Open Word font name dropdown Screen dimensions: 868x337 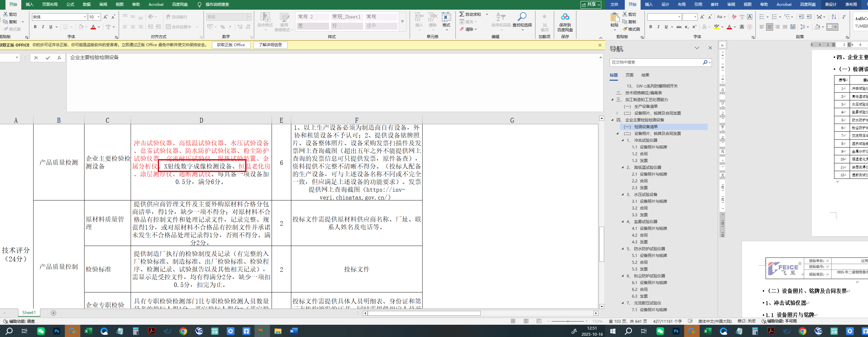pos(679,17)
